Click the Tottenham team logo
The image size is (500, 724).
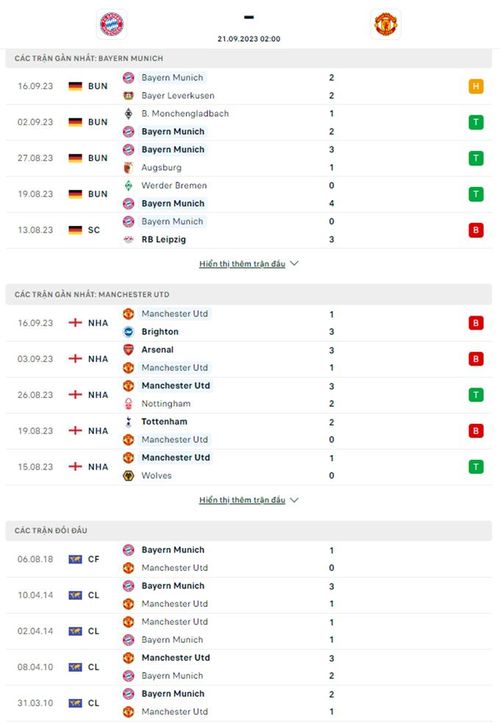click(128, 422)
